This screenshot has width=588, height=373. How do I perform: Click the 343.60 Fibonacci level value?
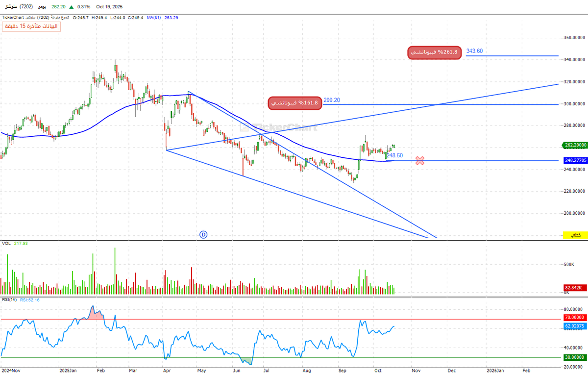474,51
